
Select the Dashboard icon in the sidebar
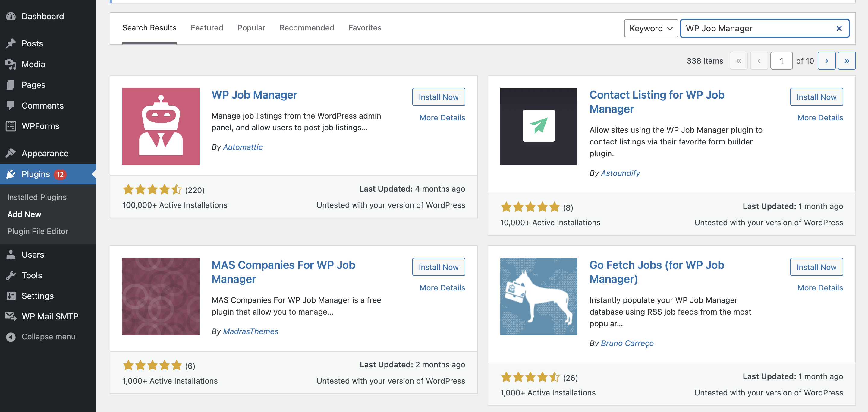point(11,16)
